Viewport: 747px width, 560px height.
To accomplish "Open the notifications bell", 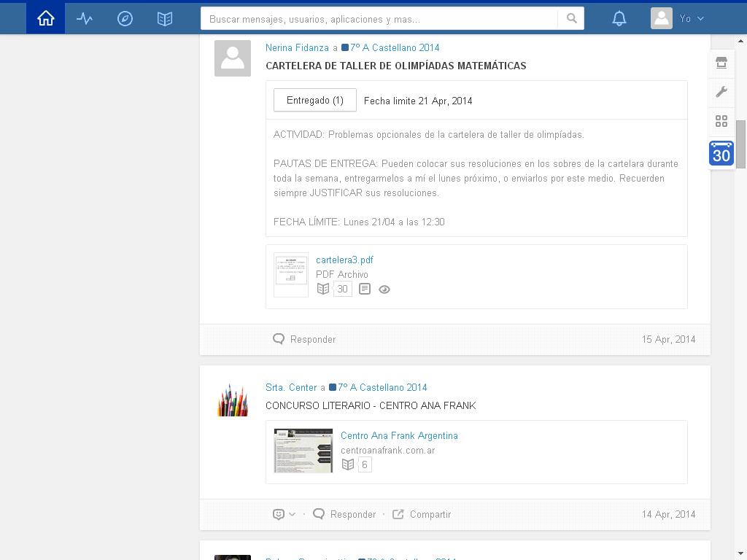I will click(619, 18).
